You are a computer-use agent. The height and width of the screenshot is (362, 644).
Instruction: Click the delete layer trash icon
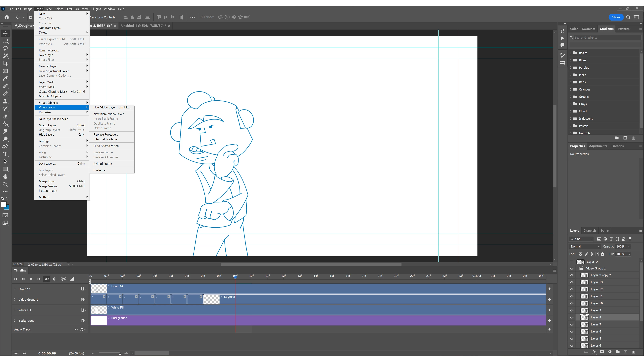[x=633, y=352]
